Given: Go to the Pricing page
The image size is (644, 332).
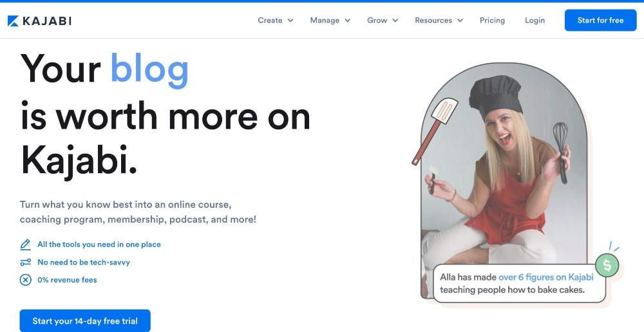Looking at the screenshot, I should coord(492,20).
